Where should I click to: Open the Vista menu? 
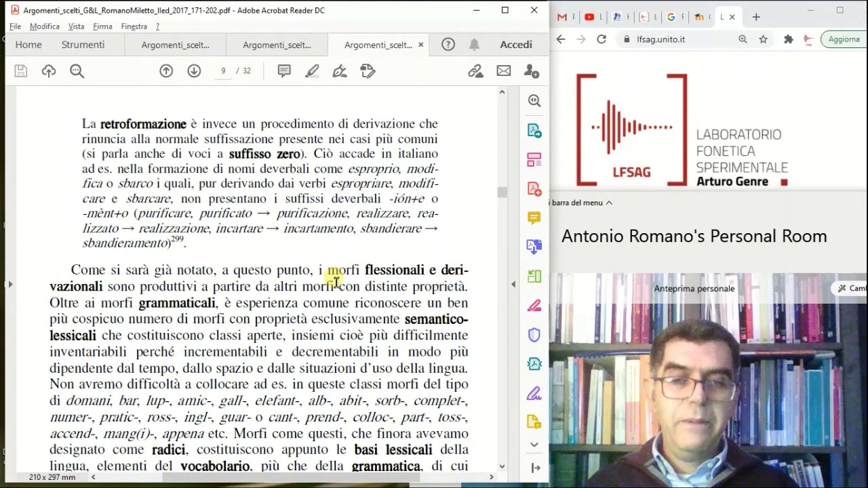[x=76, y=26]
